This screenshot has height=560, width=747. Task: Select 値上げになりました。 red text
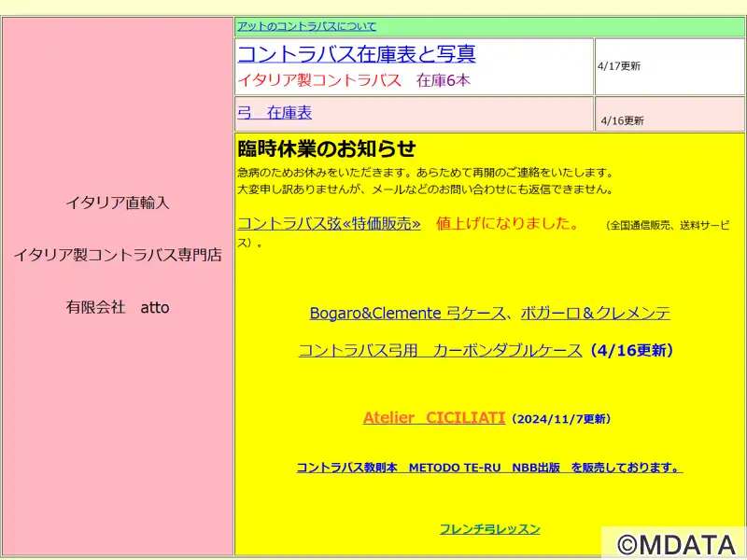[x=508, y=223]
